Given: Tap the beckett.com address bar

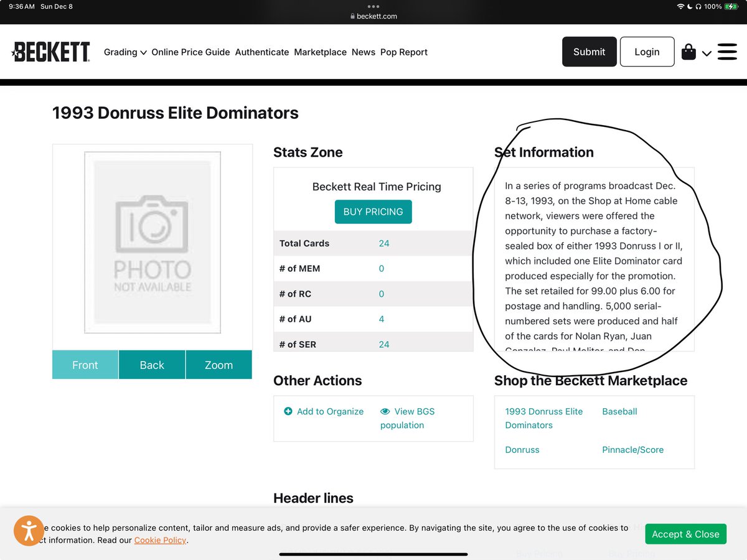Looking at the screenshot, I should point(374,16).
